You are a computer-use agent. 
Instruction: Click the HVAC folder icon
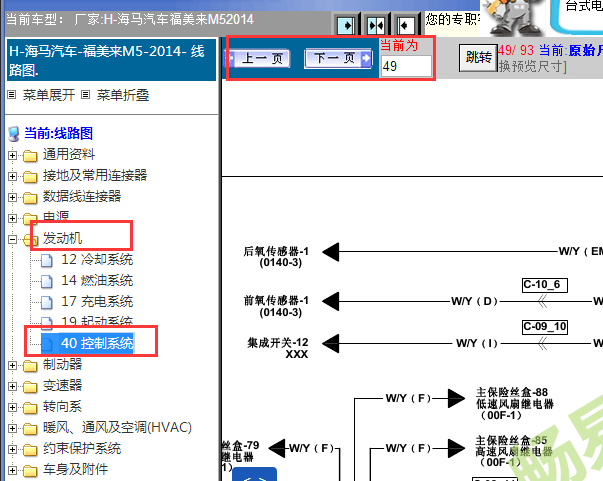coord(30,429)
